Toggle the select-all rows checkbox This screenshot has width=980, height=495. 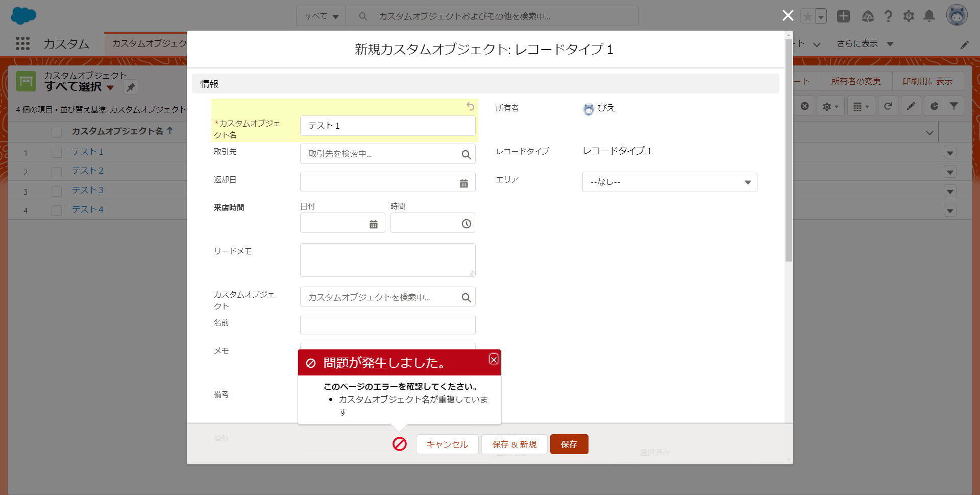(x=57, y=132)
